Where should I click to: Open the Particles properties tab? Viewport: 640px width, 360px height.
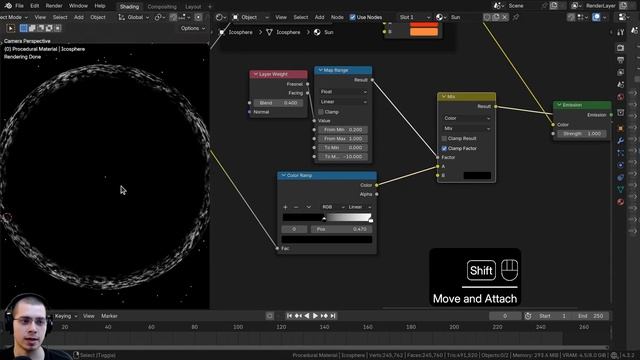[620, 153]
